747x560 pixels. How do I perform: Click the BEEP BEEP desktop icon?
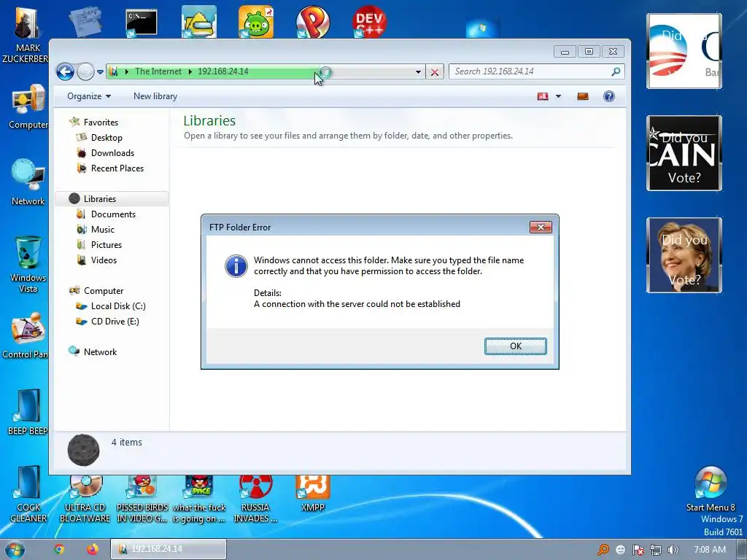coord(27,413)
